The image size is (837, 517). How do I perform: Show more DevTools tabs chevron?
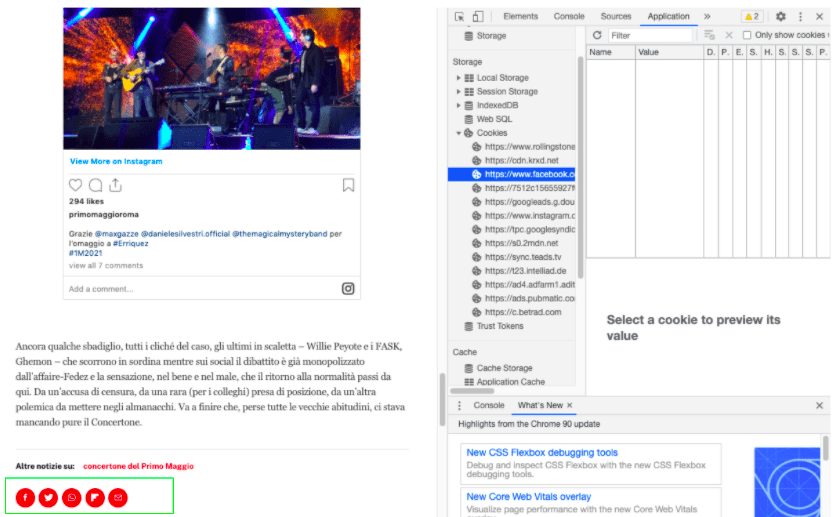[x=707, y=16]
